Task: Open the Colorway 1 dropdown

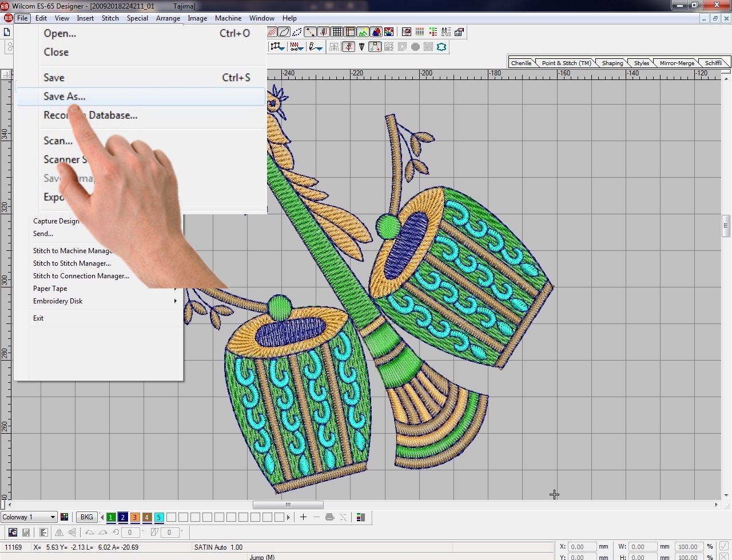Action: point(29,517)
